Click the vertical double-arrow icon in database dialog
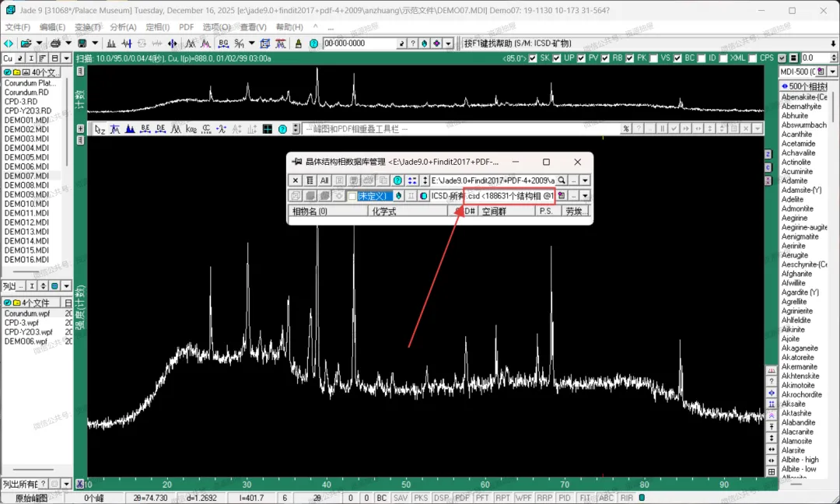Viewport: 840px width, 504px height. pyautogui.click(x=425, y=180)
